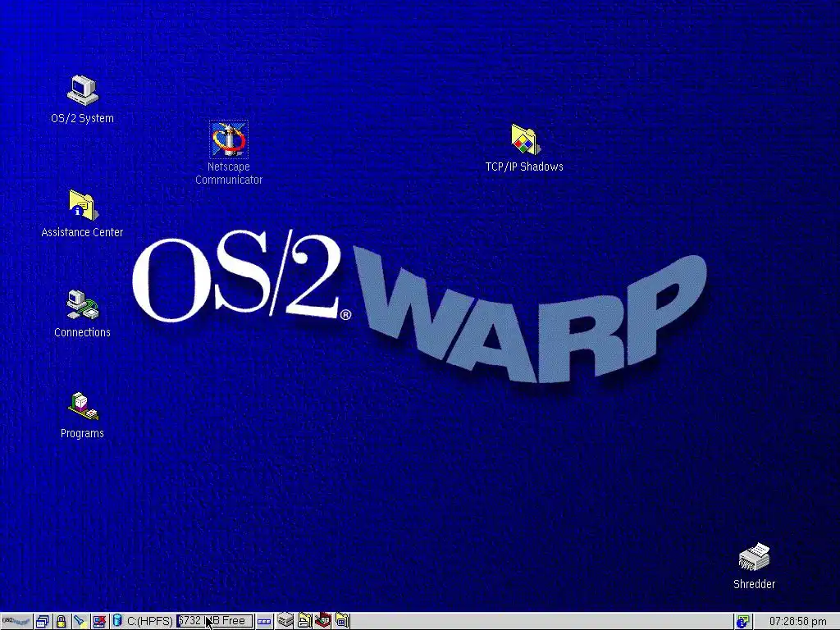Click the Netscape Communicator label text

tap(229, 173)
